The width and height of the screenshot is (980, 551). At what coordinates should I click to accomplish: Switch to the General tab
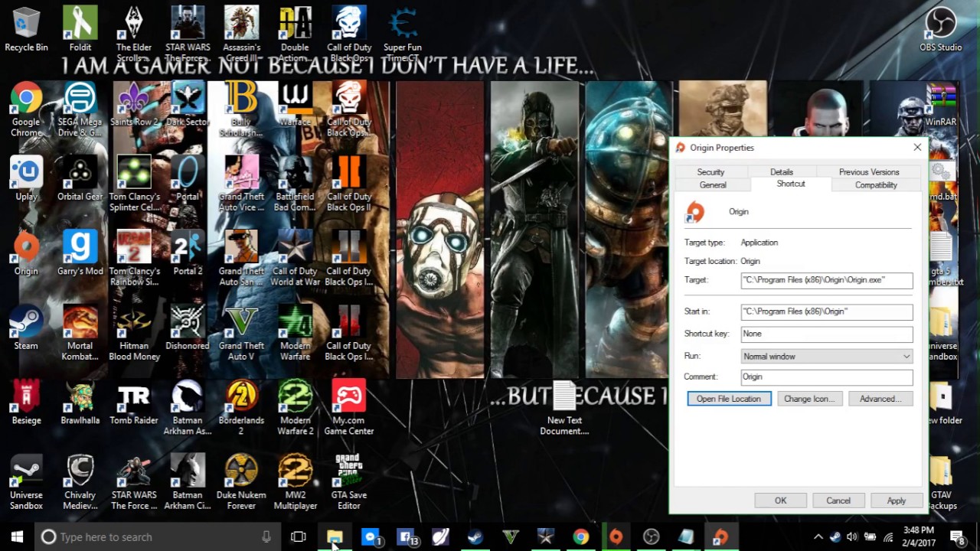(713, 185)
